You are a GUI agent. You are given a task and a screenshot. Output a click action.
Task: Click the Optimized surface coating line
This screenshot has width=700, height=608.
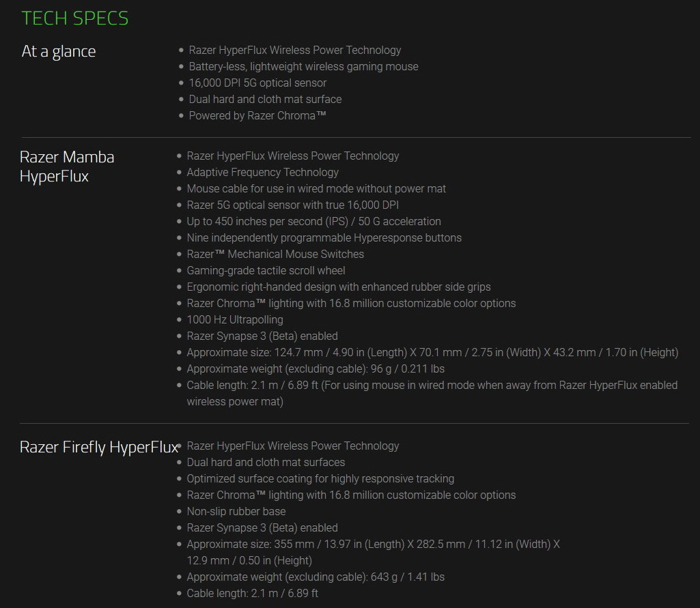tap(320, 479)
